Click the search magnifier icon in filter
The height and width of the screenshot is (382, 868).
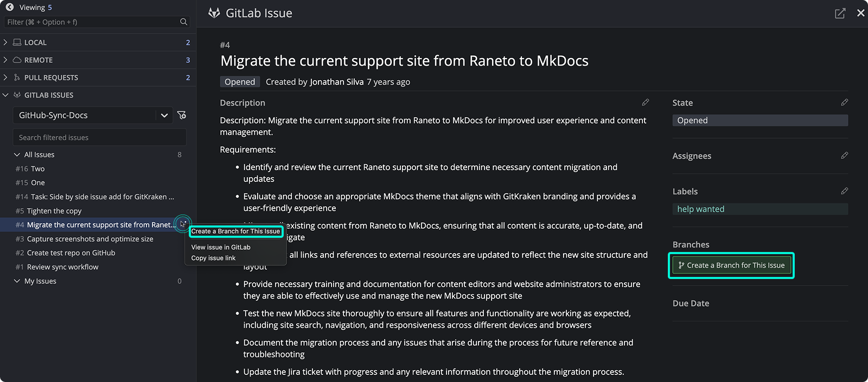pyautogui.click(x=183, y=22)
